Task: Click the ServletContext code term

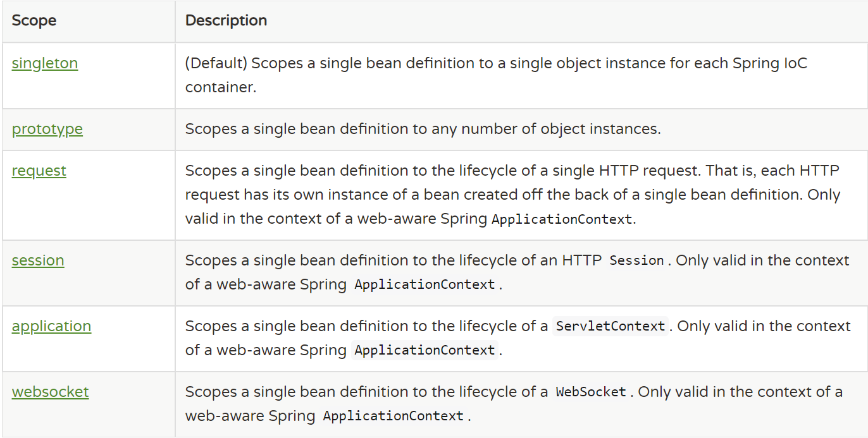Action: 611,327
